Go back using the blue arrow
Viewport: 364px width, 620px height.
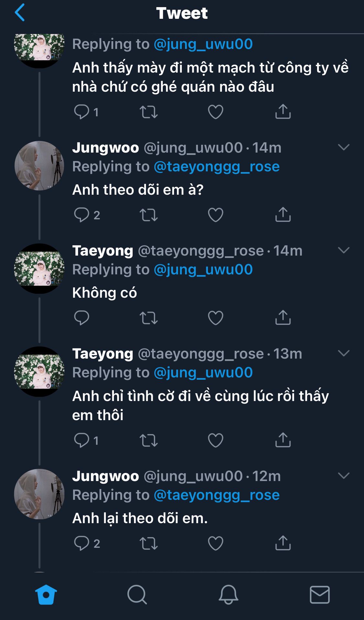coord(20,13)
